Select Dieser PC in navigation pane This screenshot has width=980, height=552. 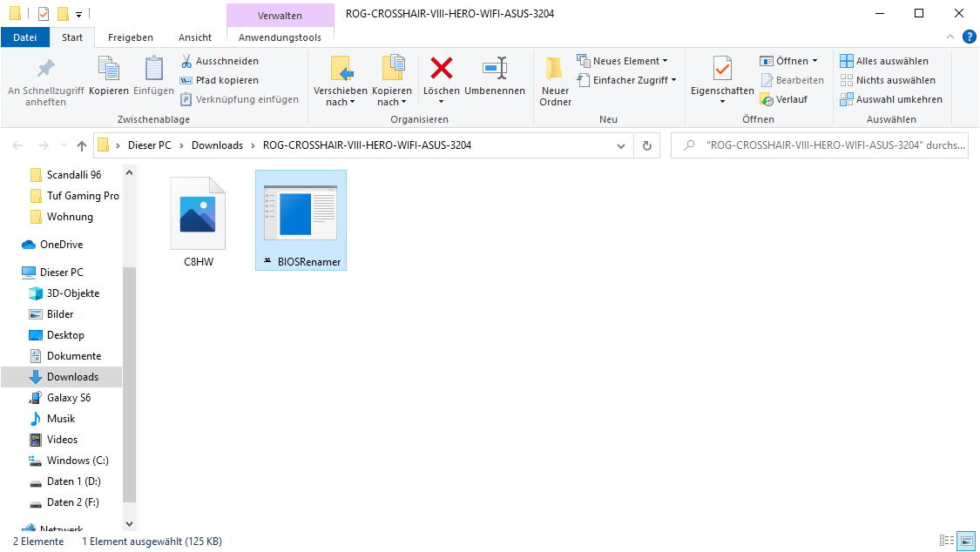(61, 273)
